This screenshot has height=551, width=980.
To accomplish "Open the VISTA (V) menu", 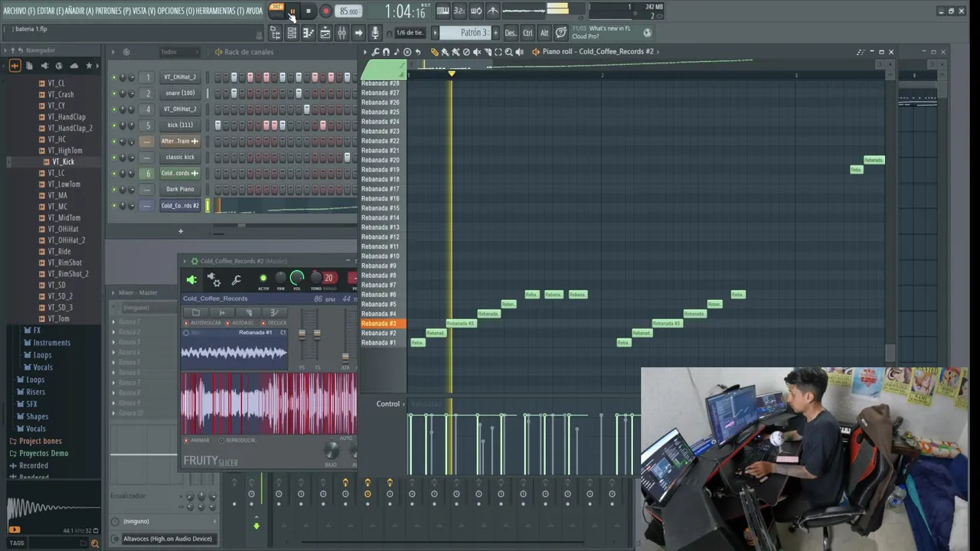I will point(144,11).
